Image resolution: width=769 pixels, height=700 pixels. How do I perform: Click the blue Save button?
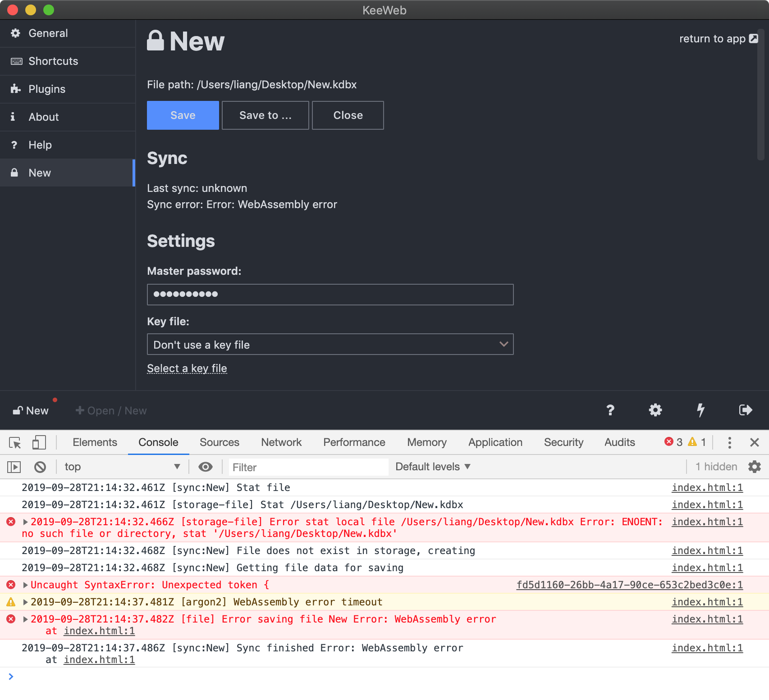[183, 115]
